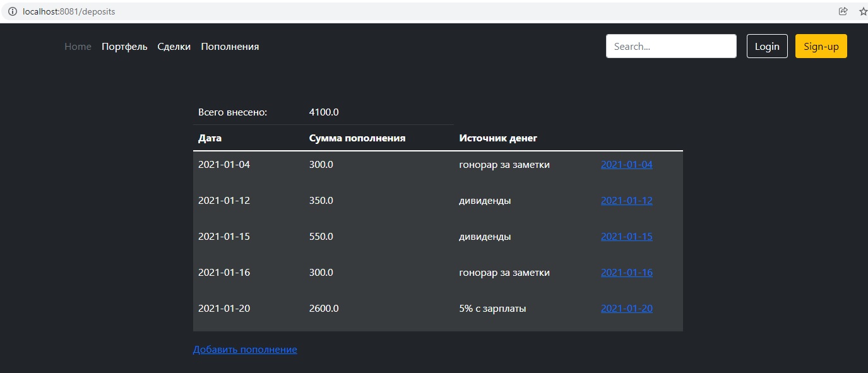Select the Пополнения navigation item
This screenshot has height=373, width=868.
click(x=230, y=46)
